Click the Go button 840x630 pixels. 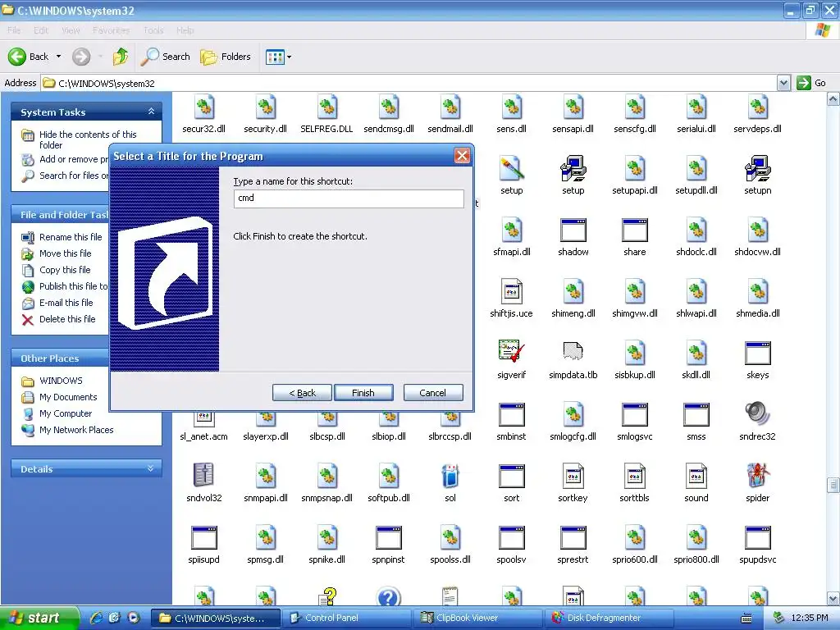click(811, 83)
